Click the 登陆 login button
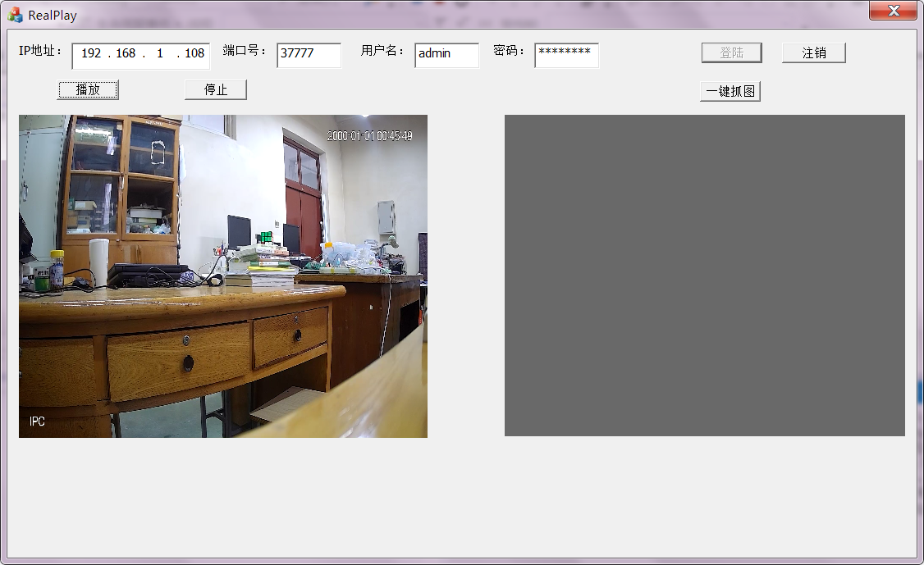Image resolution: width=924 pixels, height=565 pixels. [730, 52]
